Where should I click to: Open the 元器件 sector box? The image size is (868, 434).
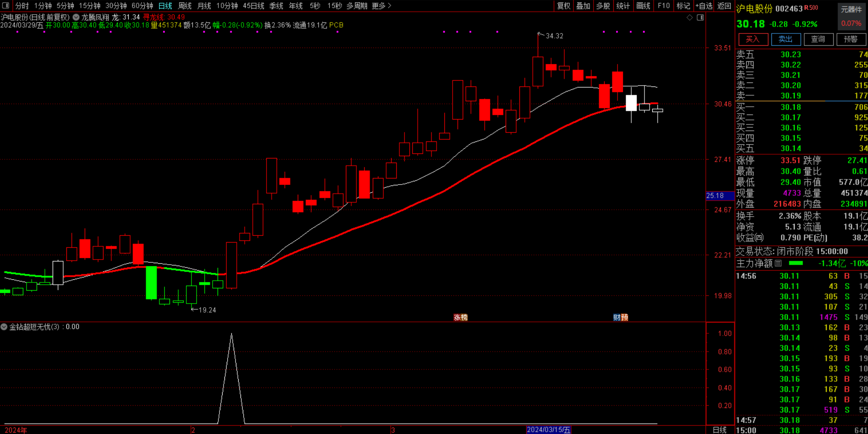[852, 16]
